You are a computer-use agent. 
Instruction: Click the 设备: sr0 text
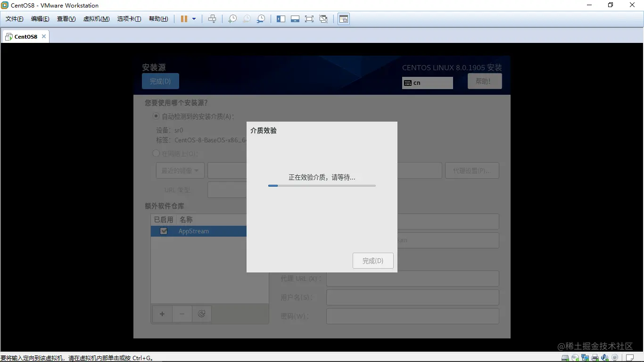tap(170, 130)
